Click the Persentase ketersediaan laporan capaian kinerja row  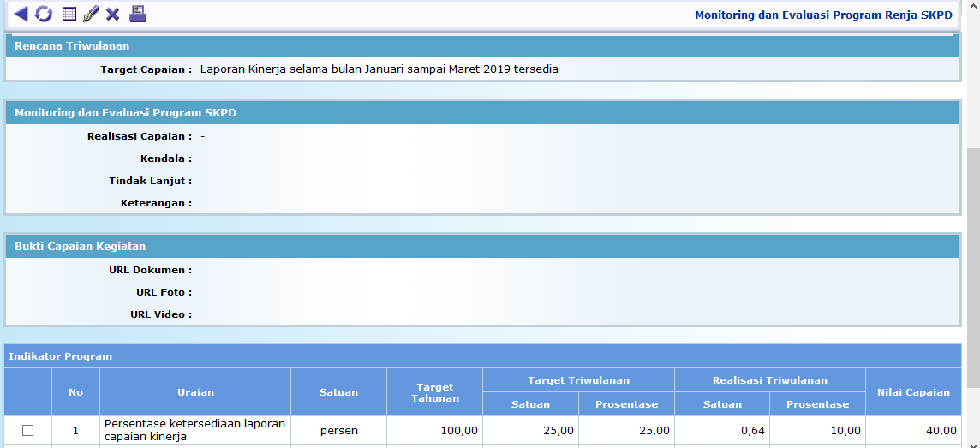(x=194, y=430)
